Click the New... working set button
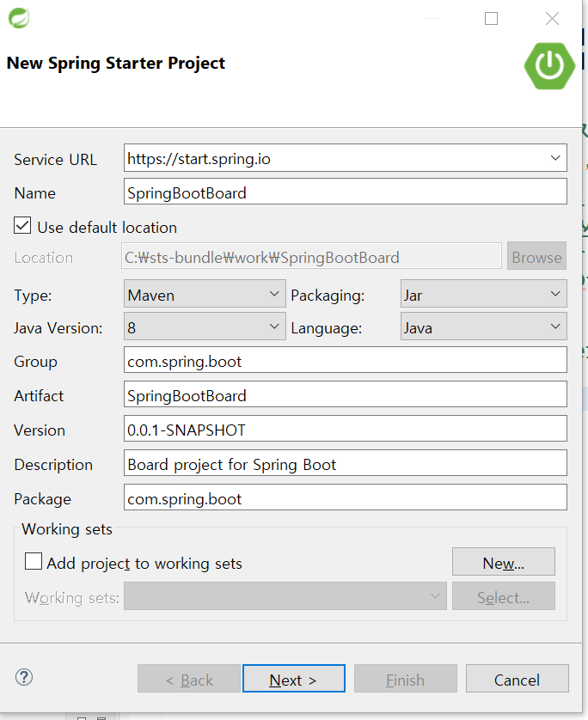 (x=504, y=562)
